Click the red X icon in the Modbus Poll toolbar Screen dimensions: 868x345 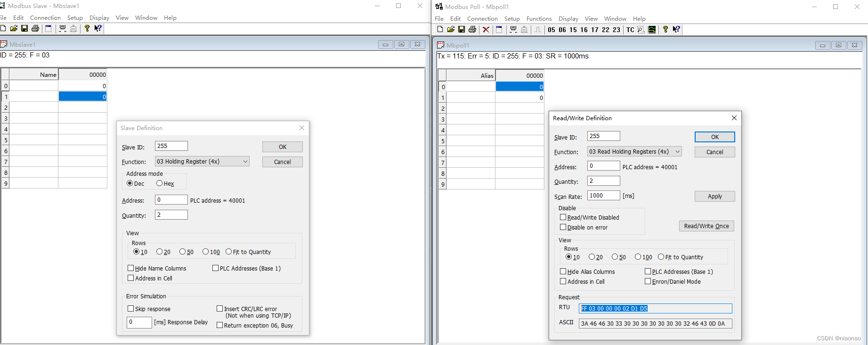coord(486,29)
